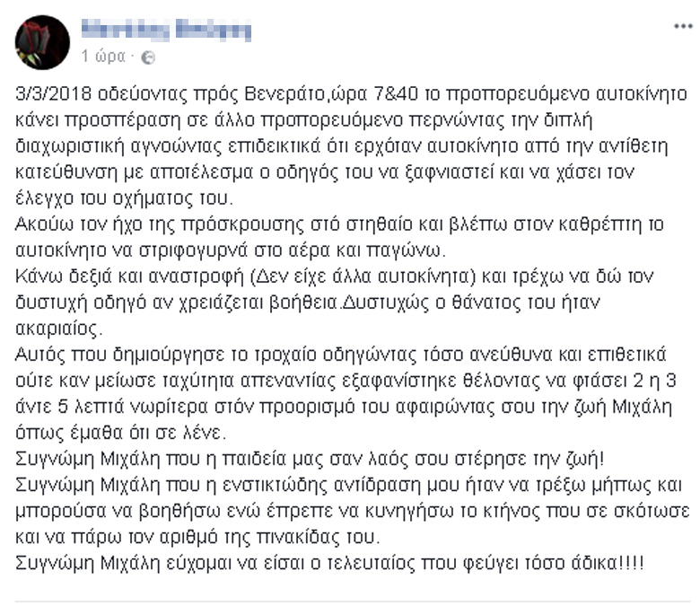
Task: Click the word 'ακαριαίος.' on its own line
Action: point(59,329)
